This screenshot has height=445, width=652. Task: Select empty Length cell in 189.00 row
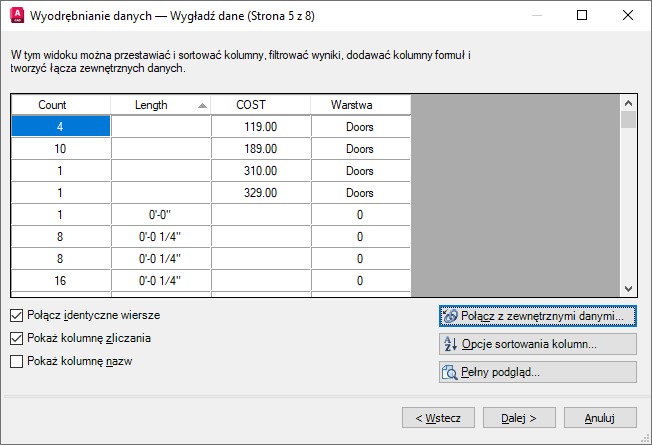coord(161,148)
